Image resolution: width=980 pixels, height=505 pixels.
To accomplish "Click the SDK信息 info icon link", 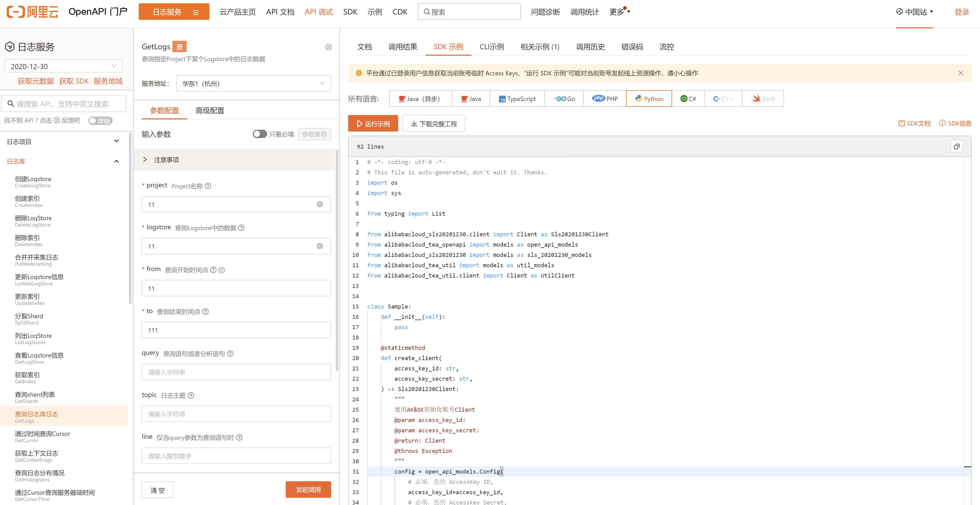I will 955,123.
